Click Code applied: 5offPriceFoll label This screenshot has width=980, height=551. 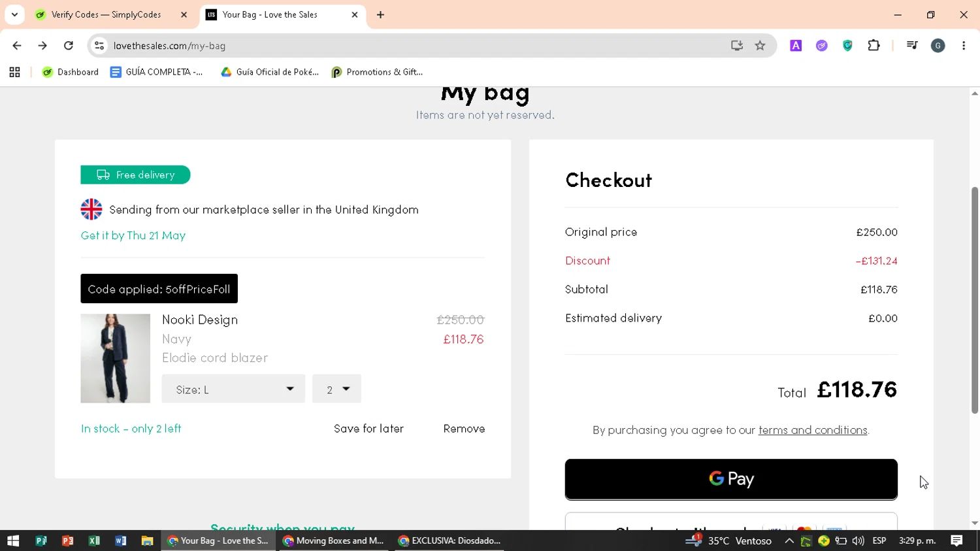(159, 289)
